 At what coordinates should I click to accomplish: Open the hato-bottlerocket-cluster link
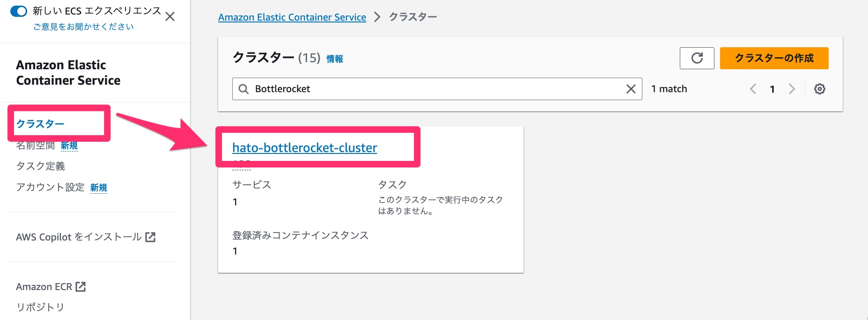click(304, 147)
